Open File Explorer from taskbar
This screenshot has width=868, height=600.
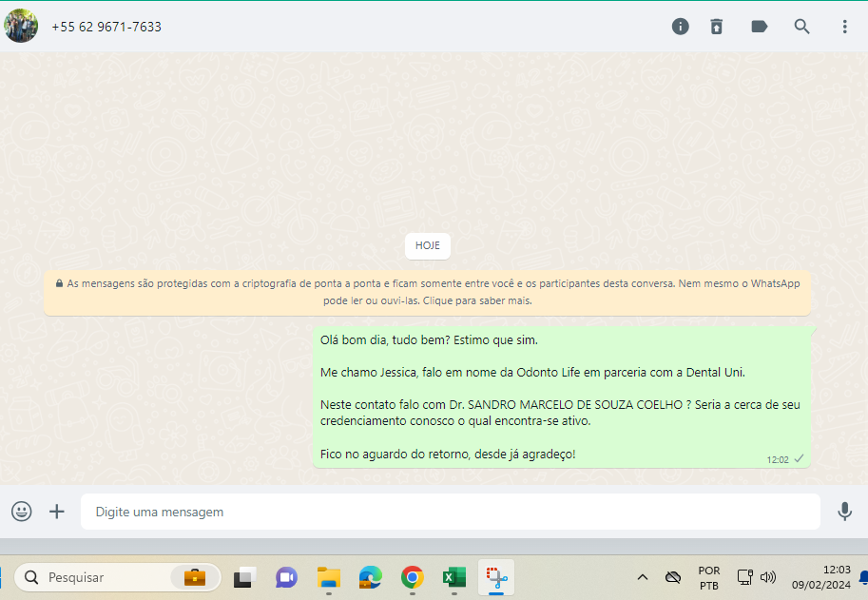[329, 577]
